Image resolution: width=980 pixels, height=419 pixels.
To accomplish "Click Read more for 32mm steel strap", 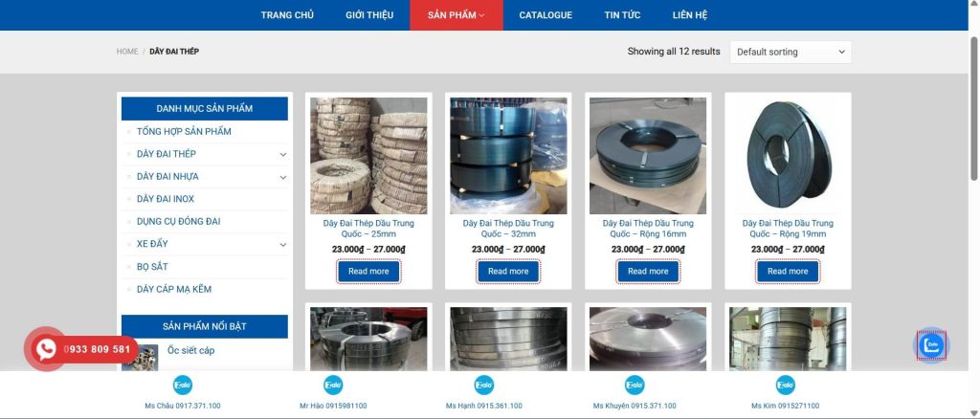I will click(508, 271).
